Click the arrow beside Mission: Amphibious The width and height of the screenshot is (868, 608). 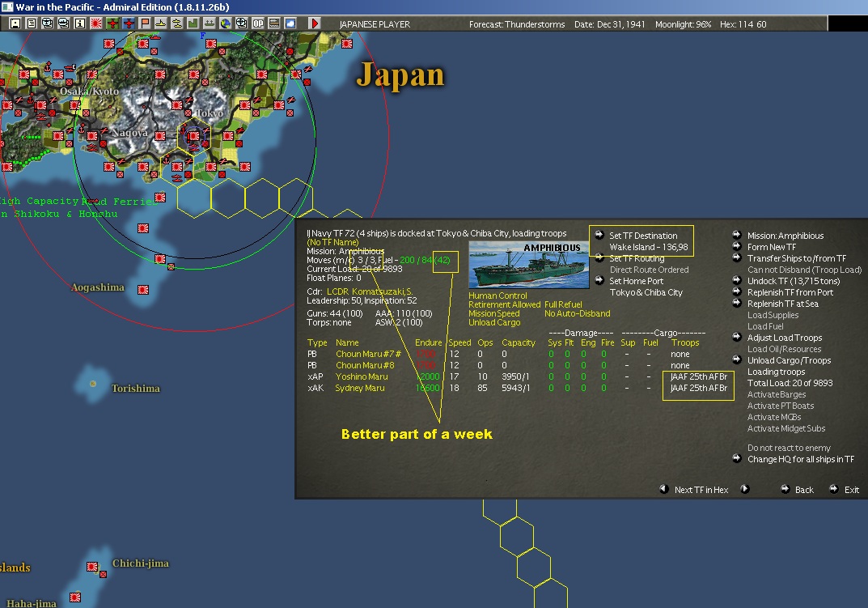point(737,235)
